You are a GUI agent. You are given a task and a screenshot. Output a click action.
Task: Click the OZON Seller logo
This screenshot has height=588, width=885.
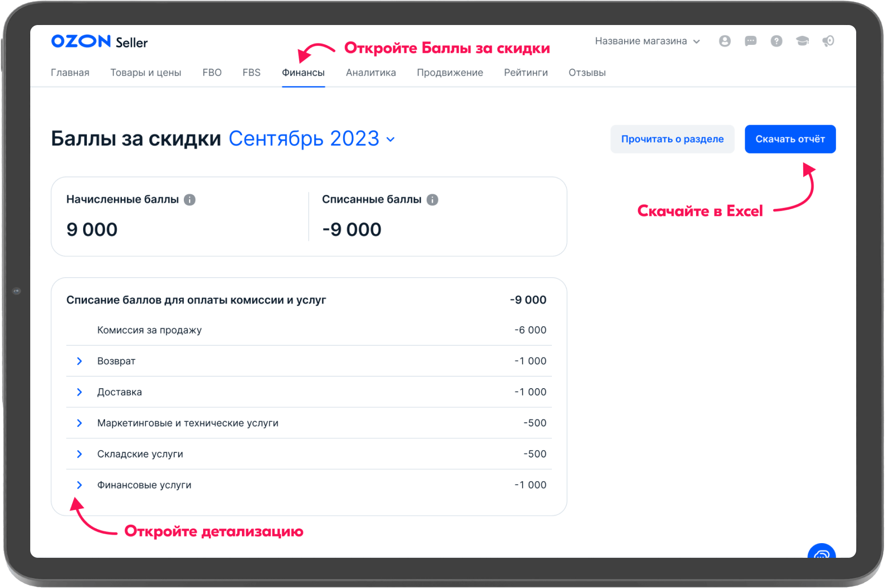[99, 42]
